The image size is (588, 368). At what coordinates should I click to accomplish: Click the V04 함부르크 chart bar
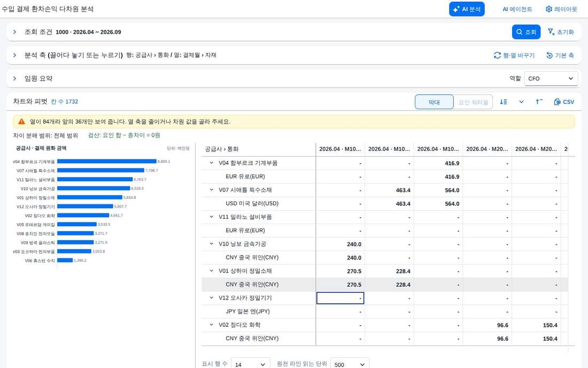(x=107, y=162)
